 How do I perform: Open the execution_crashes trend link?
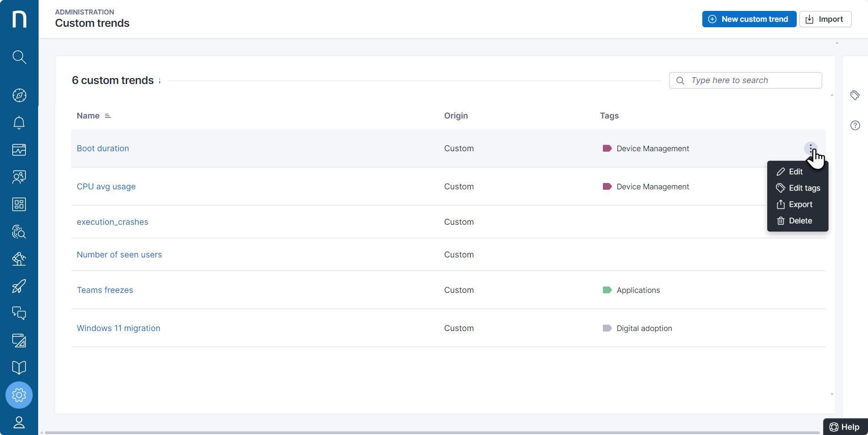pyautogui.click(x=113, y=222)
